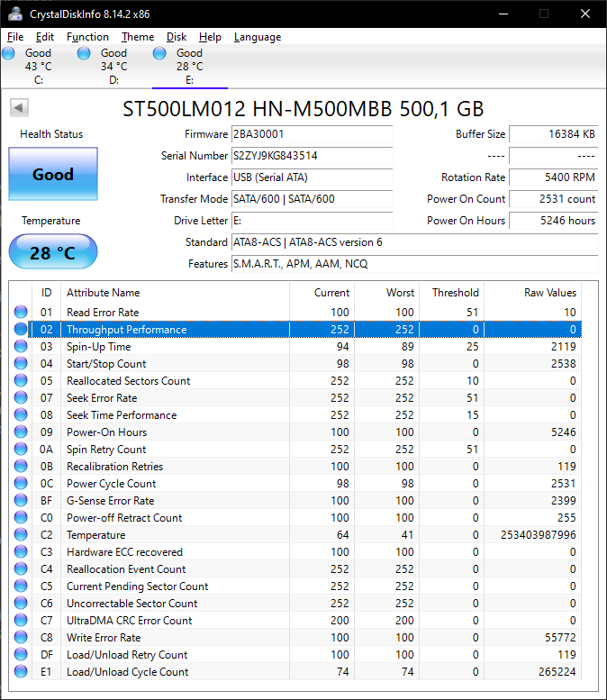607x700 pixels.
Task: Click status orb of Power-off Retract Count row
Action: (21, 517)
